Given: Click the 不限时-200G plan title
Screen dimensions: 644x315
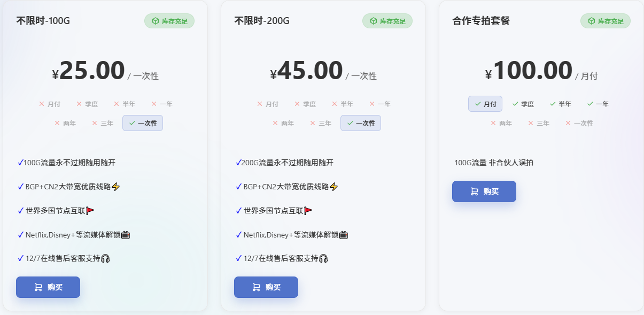Looking at the screenshot, I should click(x=262, y=21).
